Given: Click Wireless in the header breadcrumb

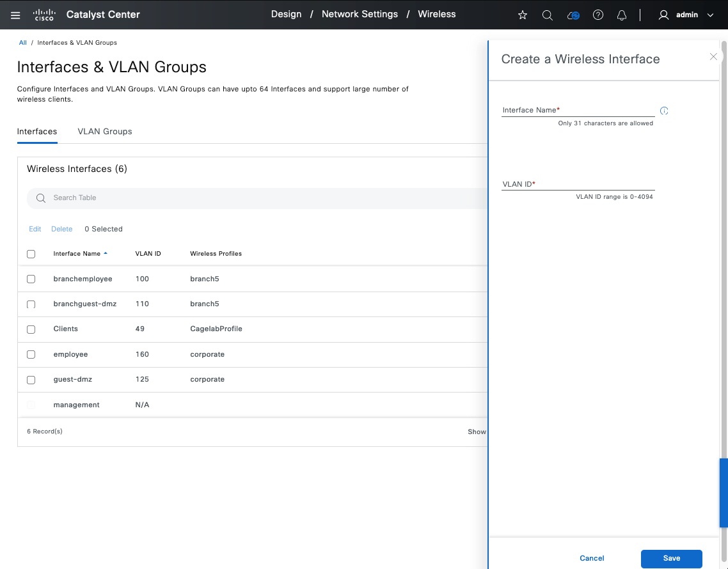Looking at the screenshot, I should tap(437, 14).
